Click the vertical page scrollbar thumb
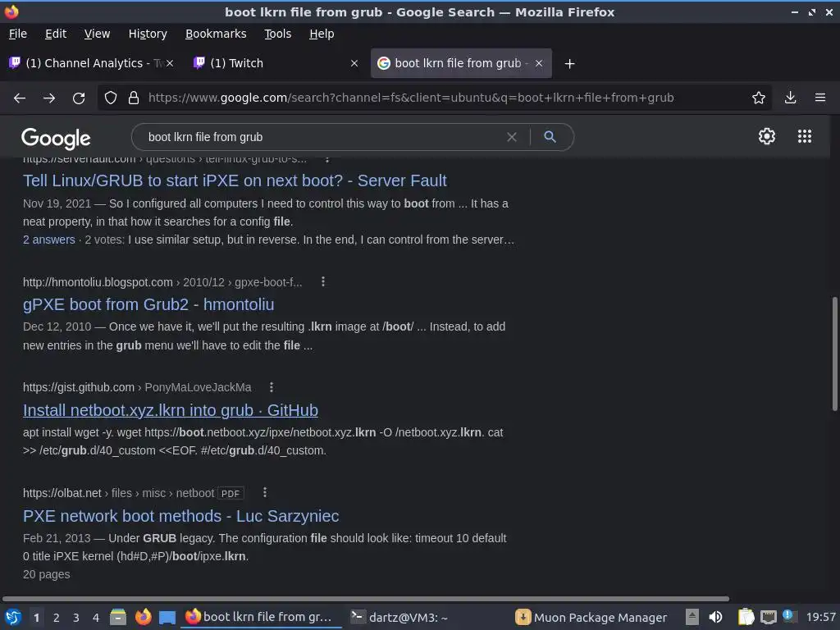 click(x=834, y=354)
